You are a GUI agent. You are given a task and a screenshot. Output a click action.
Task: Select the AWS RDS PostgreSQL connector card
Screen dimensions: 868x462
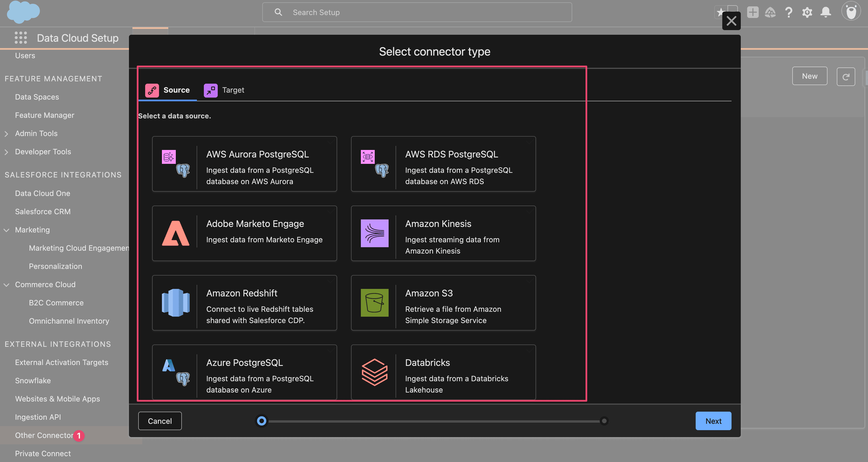443,164
